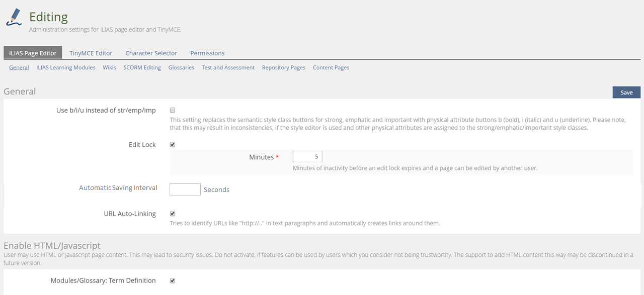
Task: Open the Permissions tab
Action: click(207, 53)
